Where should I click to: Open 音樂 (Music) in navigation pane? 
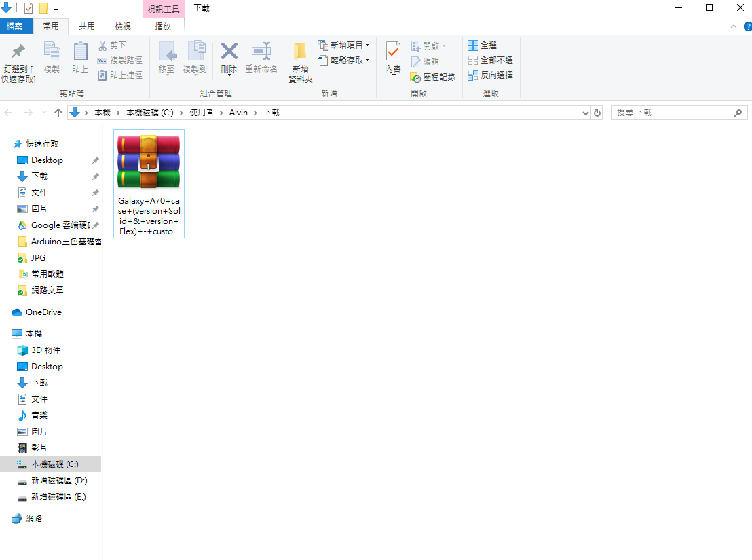point(33,415)
